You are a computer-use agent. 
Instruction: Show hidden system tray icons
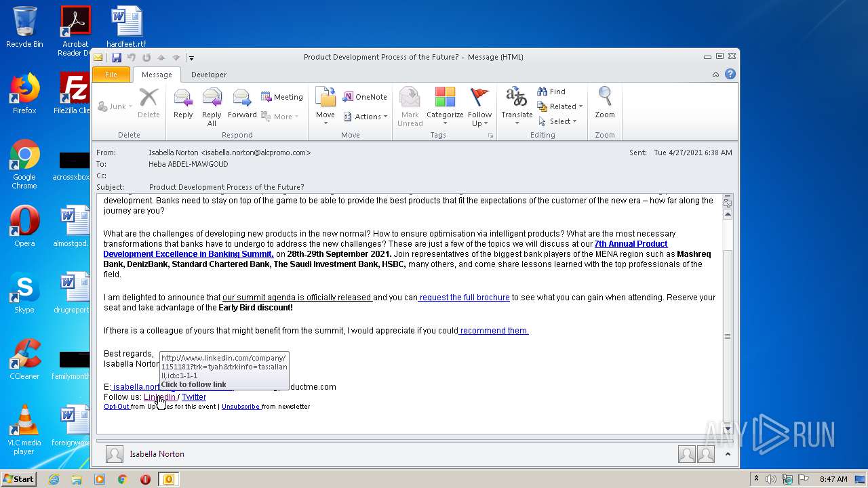[756, 479]
